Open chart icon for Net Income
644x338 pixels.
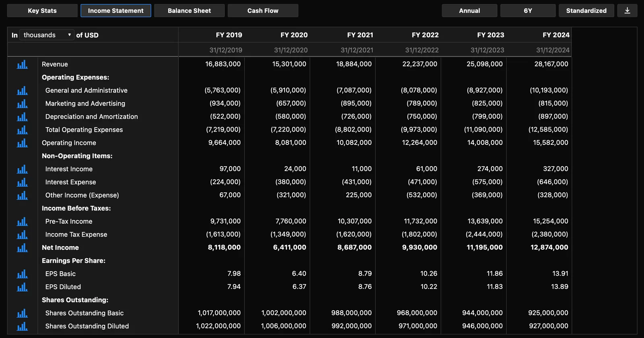tap(22, 247)
